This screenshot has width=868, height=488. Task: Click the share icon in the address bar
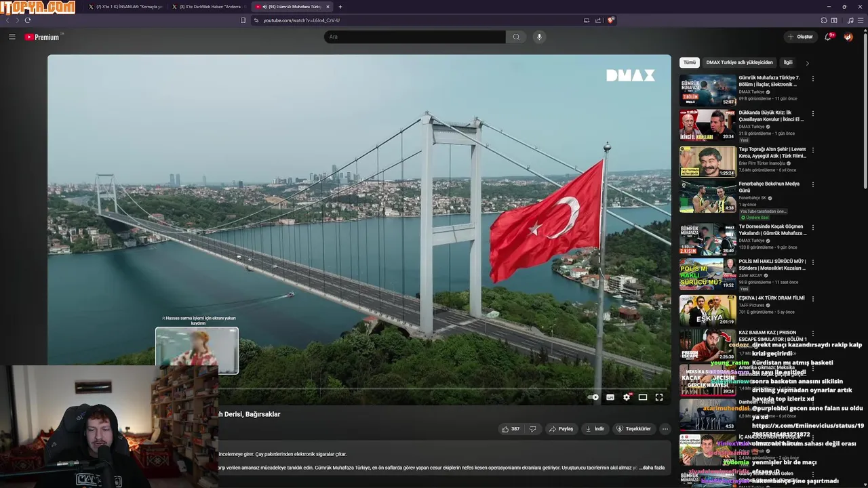tap(598, 20)
